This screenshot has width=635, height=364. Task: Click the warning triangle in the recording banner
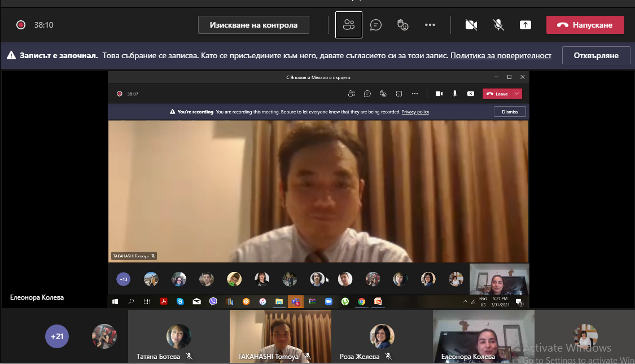(11, 55)
